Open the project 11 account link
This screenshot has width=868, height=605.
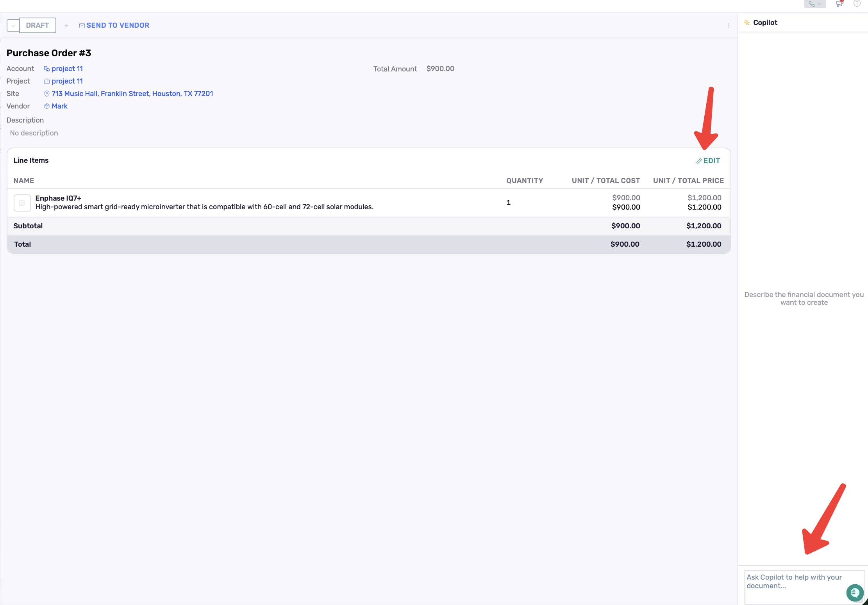click(x=67, y=69)
